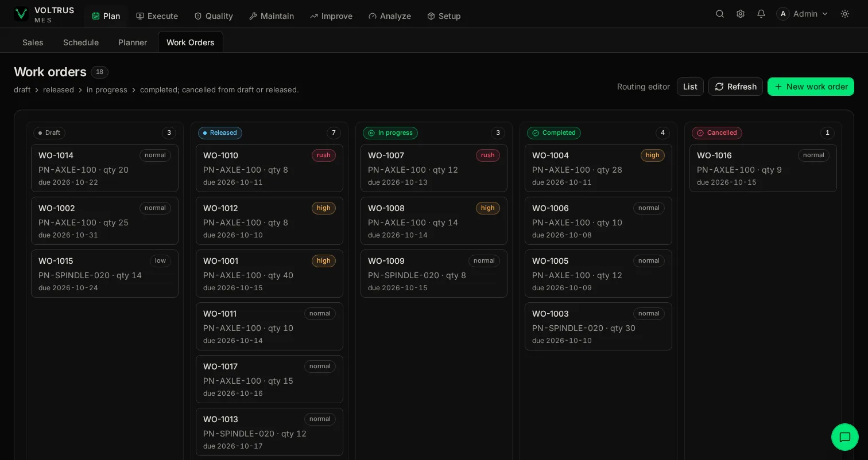Select the Work Orders tab
This screenshot has height=460, width=868.
(191, 42)
